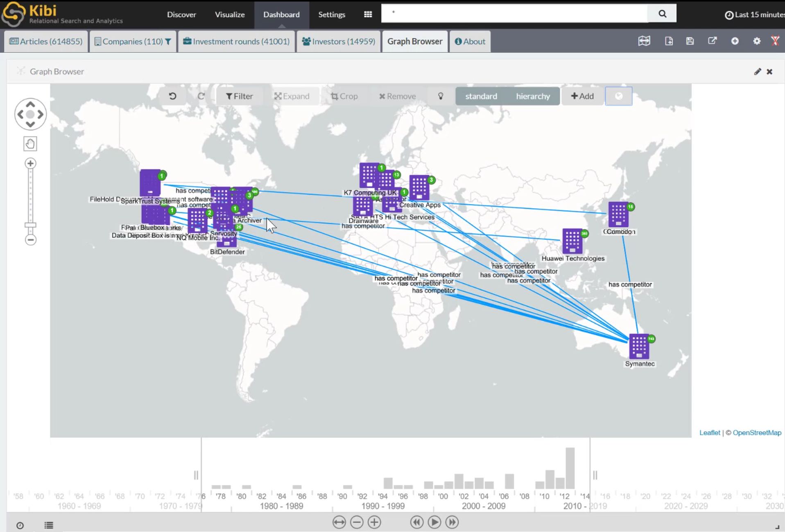Click the pan navigation wheel control
The image size is (785, 532).
coord(30,114)
